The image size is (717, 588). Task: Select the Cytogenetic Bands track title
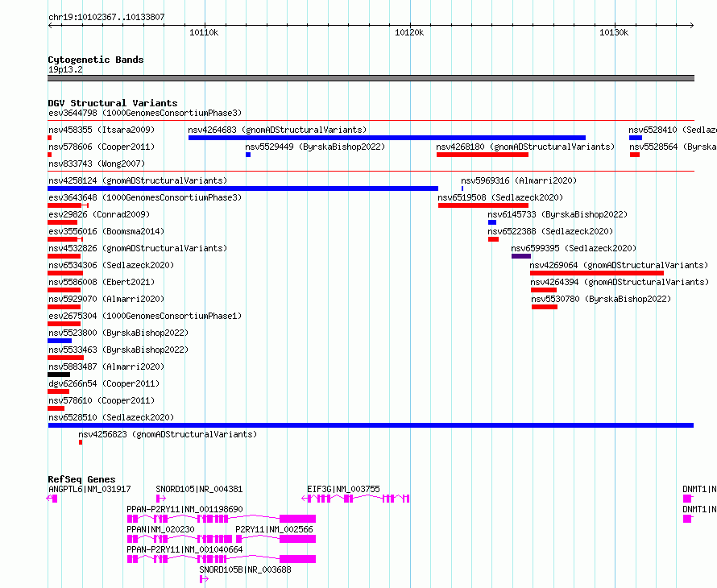(x=96, y=60)
